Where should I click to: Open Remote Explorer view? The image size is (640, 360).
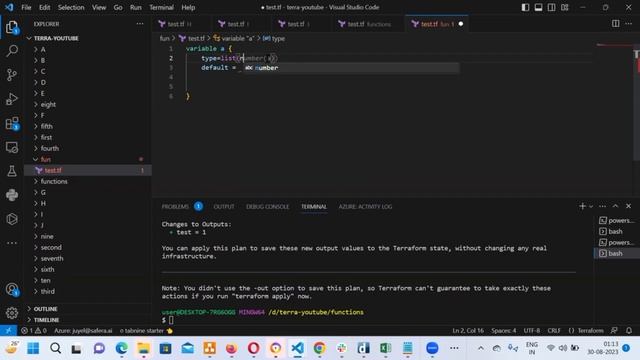tap(12, 147)
